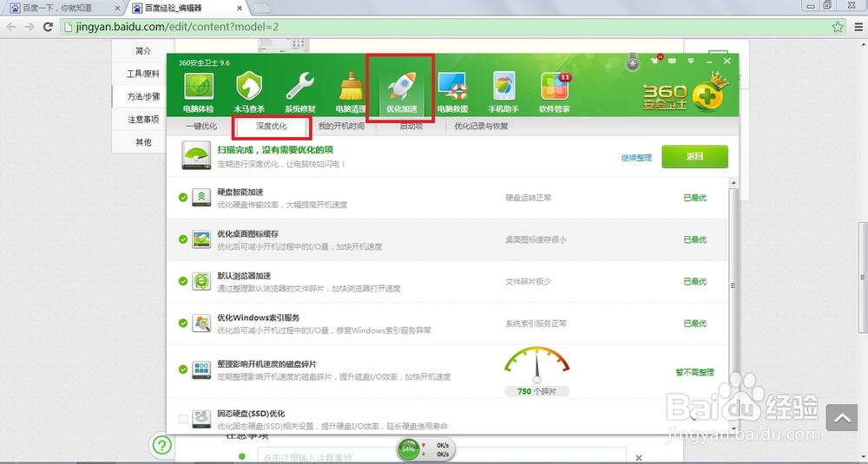Click the back-to-top arrow button

842,418
